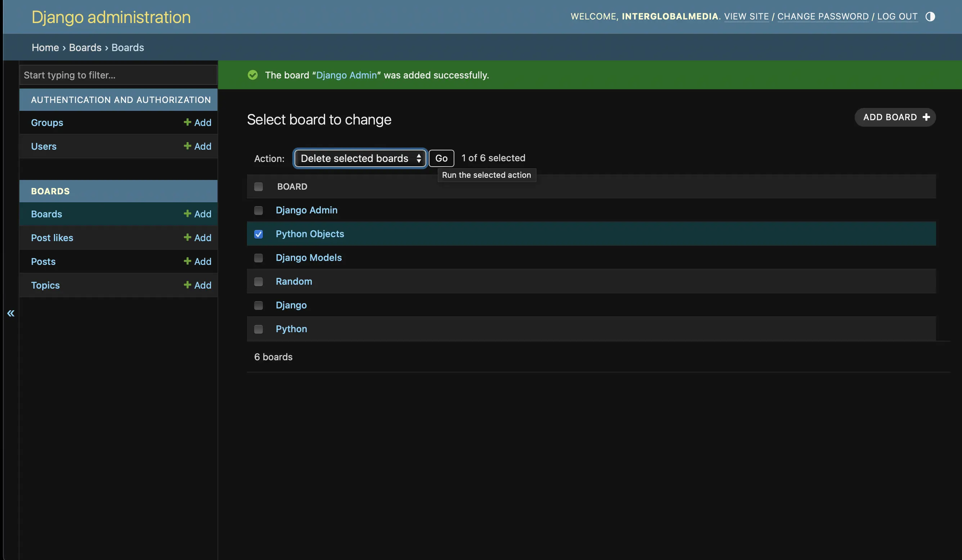
Task: Click the plus icon beside Posts Add
Action: coord(187,261)
